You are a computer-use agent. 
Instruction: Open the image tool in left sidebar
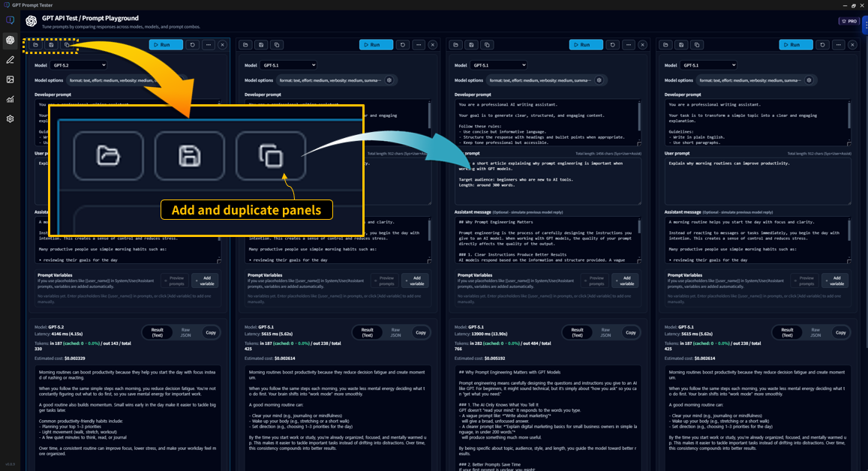pyautogui.click(x=11, y=79)
